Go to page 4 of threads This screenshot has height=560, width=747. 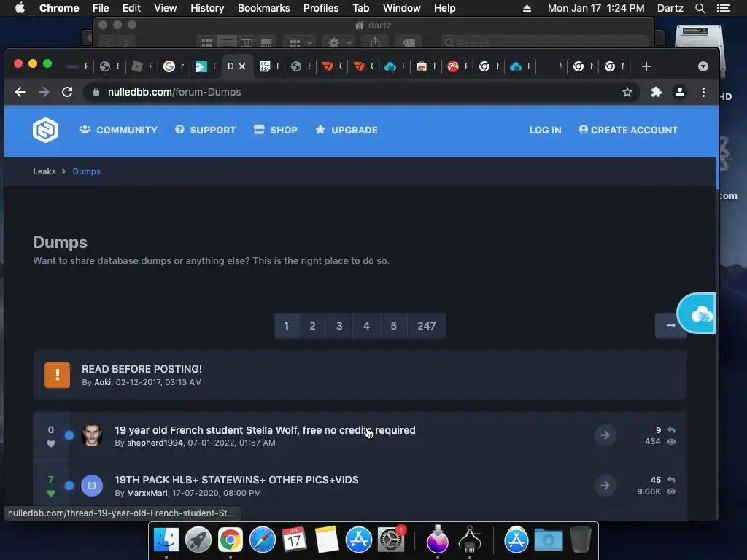pyautogui.click(x=366, y=326)
